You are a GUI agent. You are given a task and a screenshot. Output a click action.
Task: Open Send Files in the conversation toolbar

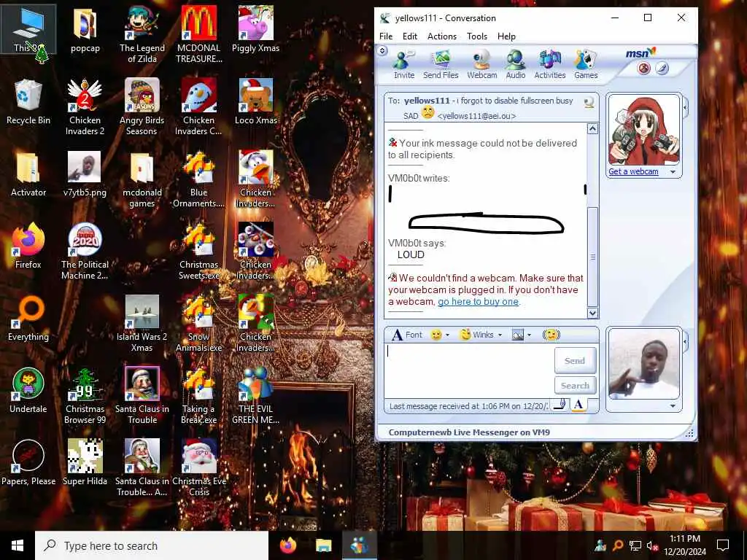441,64
